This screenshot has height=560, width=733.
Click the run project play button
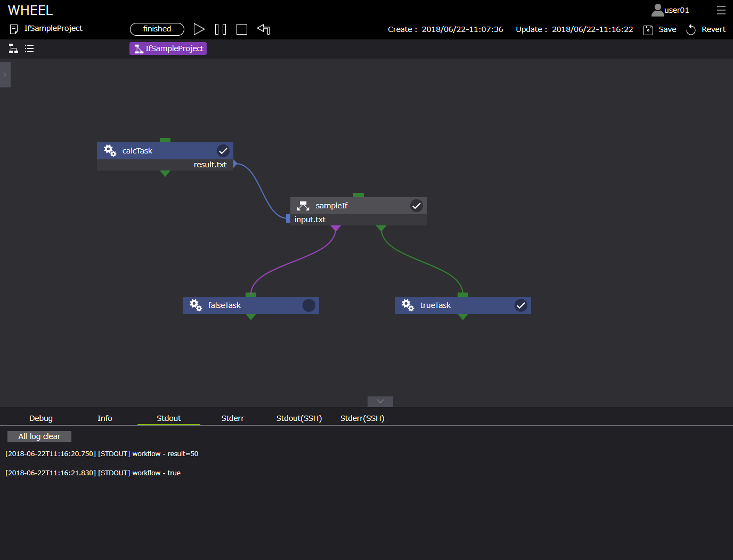coord(199,29)
